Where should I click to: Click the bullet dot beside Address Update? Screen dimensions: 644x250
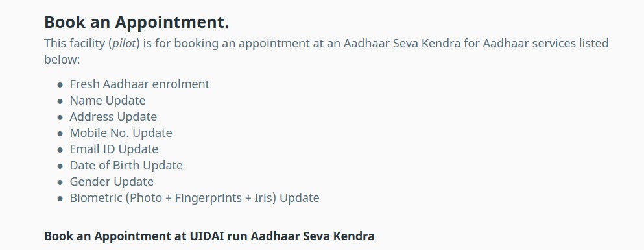[60, 118]
